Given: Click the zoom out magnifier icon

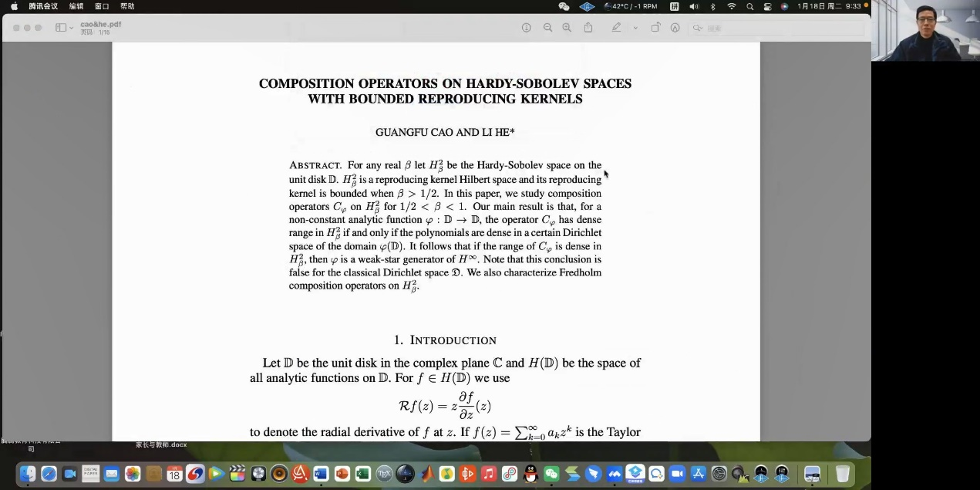Looking at the screenshot, I should pos(547,28).
